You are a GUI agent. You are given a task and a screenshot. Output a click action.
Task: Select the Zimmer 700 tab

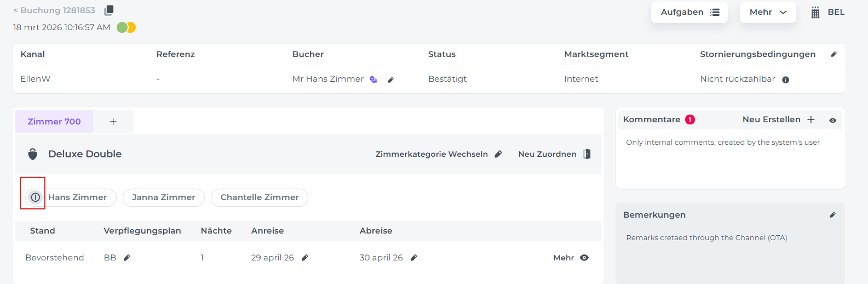coord(54,122)
